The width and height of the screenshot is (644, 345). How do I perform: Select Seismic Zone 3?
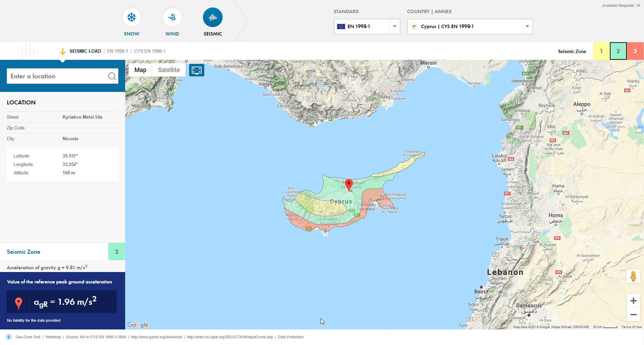(x=635, y=51)
